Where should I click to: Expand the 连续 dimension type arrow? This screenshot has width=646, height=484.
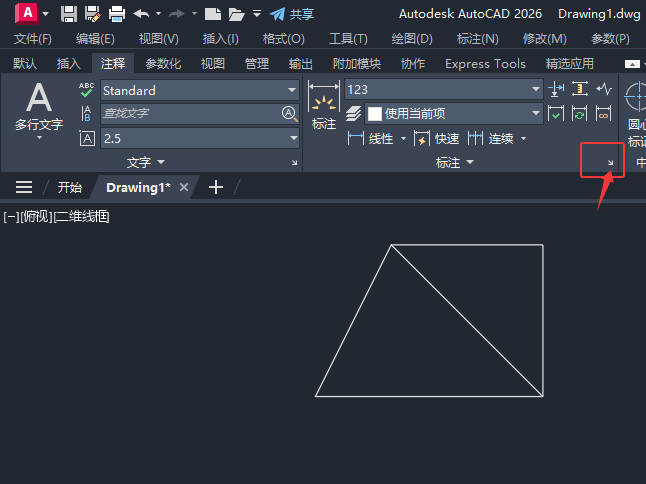click(x=524, y=139)
